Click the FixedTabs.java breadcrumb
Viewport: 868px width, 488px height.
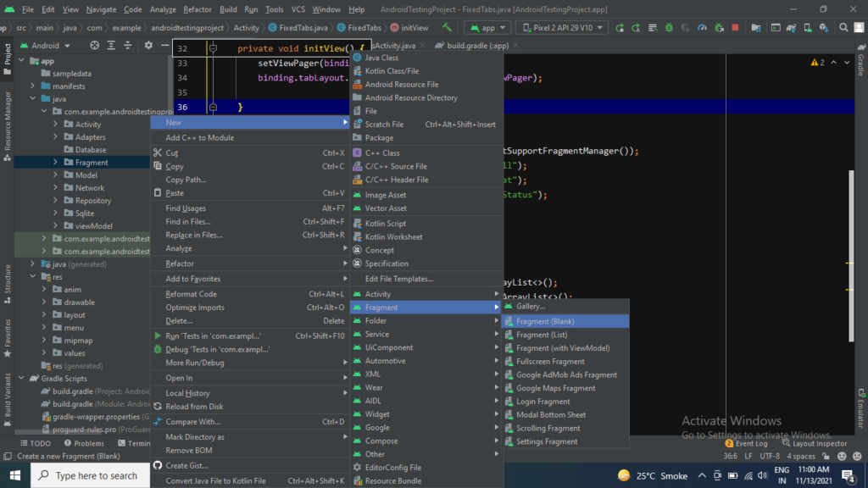(x=298, y=28)
